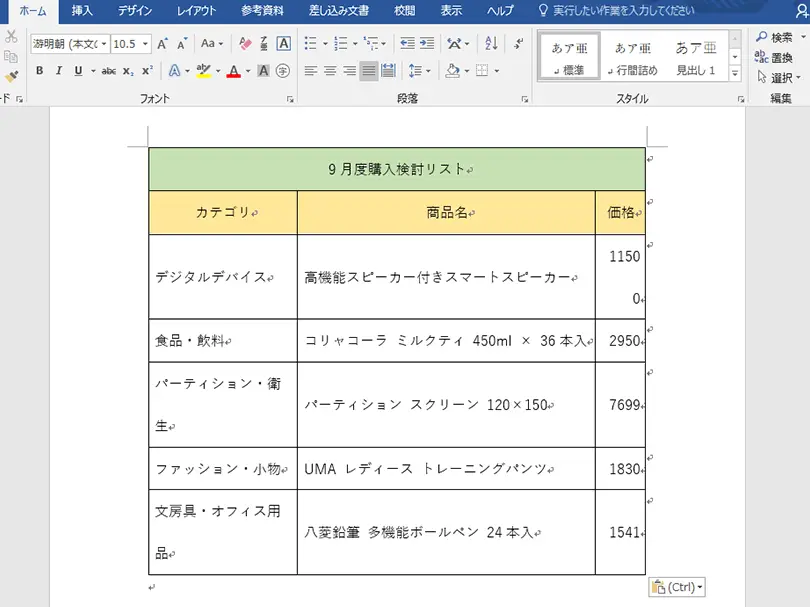Image resolution: width=810 pixels, height=607 pixels.
Task: Click the paste options (Ctrl) button
Action: pos(678,587)
